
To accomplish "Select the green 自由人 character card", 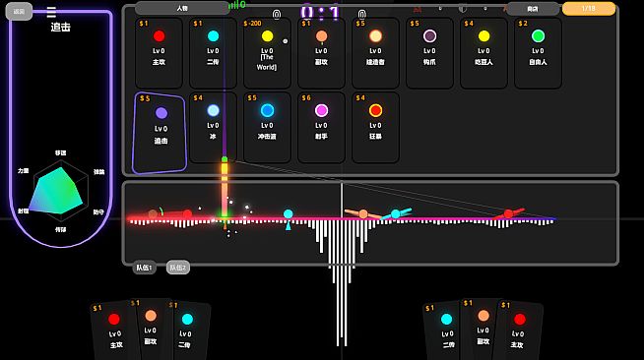I will [x=538, y=53].
